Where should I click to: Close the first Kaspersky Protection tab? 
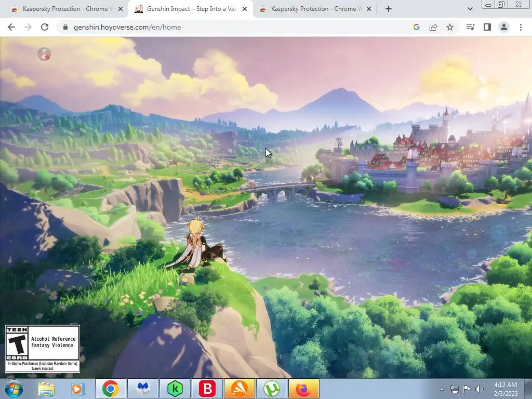[x=121, y=9]
